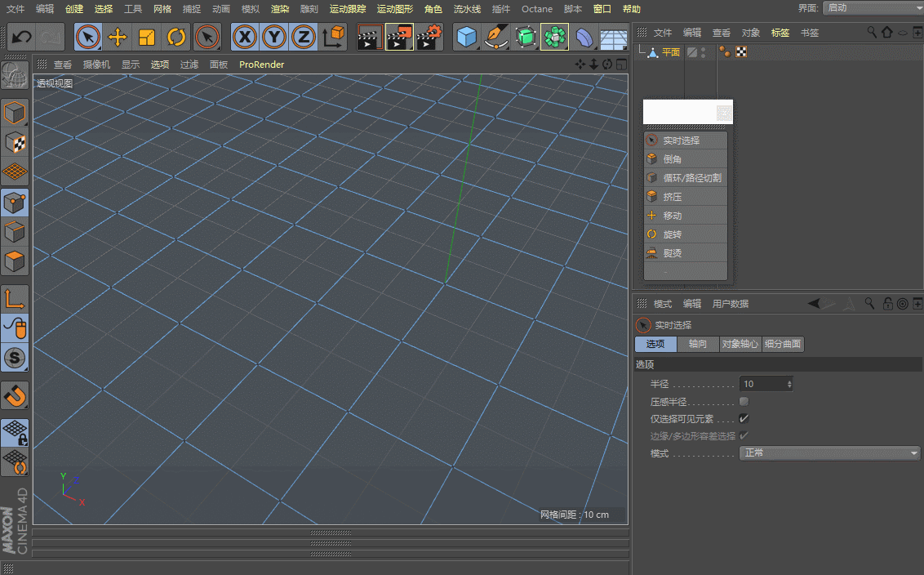Uncheck 仅选择可见元素 option

744,418
